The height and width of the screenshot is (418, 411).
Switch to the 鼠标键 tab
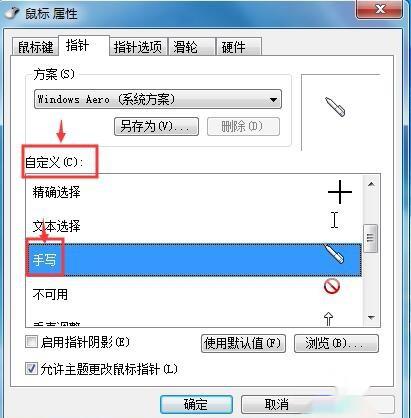(35, 47)
